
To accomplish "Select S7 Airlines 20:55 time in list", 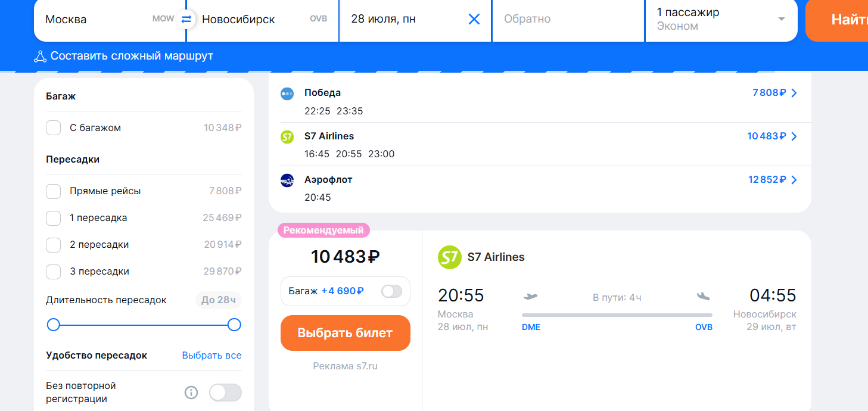I will point(349,154).
